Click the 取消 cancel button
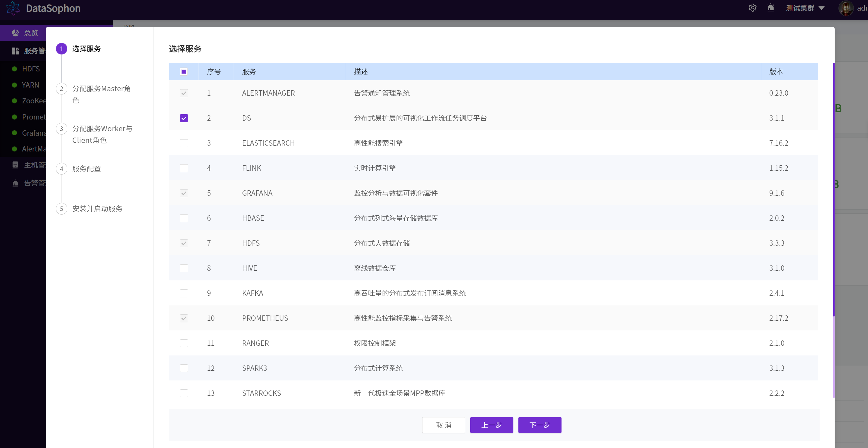The width and height of the screenshot is (868, 448). click(443, 425)
